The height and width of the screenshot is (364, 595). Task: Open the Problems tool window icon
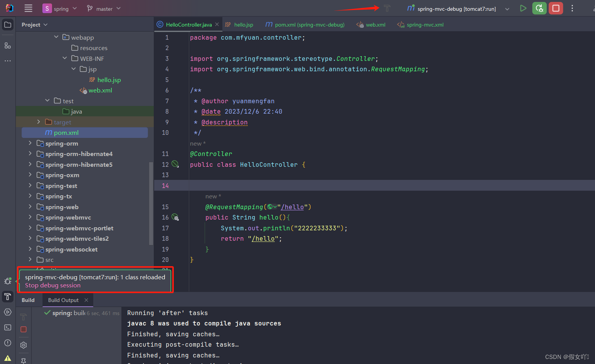8,343
